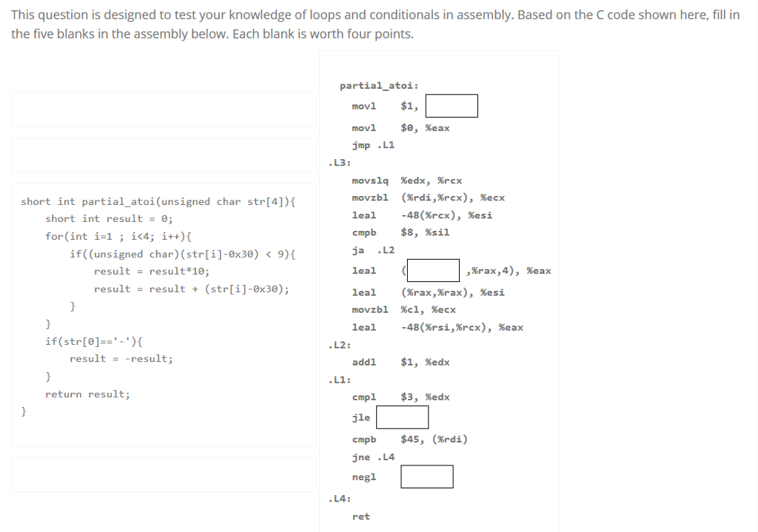Click the "ret" instruction at the bottom
This screenshot has height=532, width=758.
coord(360,516)
